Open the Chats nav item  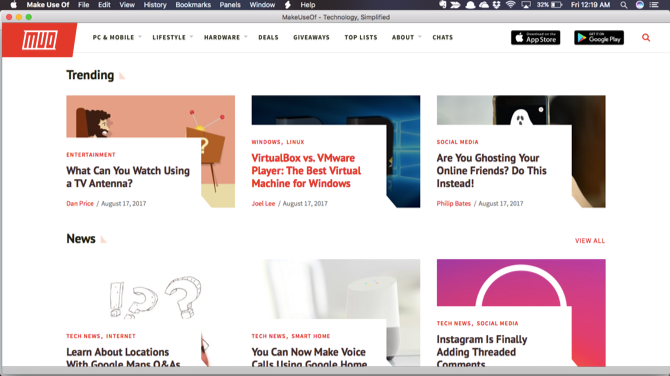pyautogui.click(x=443, y=38)
